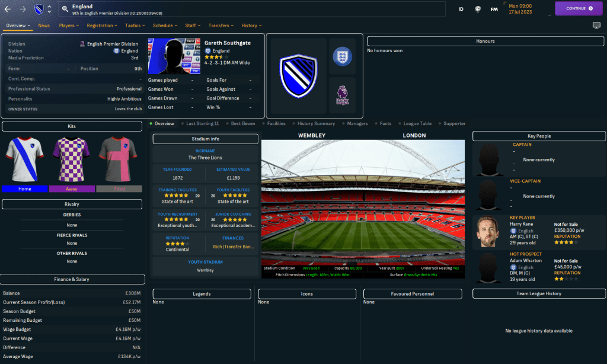Select the Away kit view

click(x=72, y=188)
